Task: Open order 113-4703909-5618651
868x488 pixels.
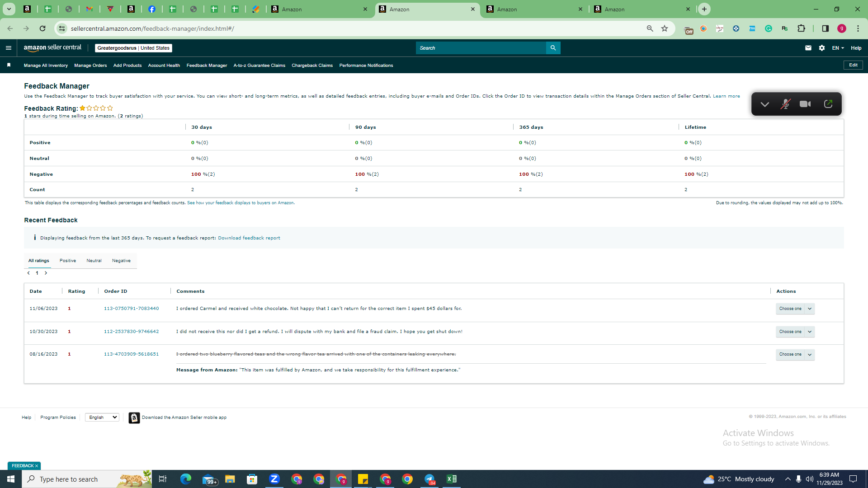Action: 132,354
